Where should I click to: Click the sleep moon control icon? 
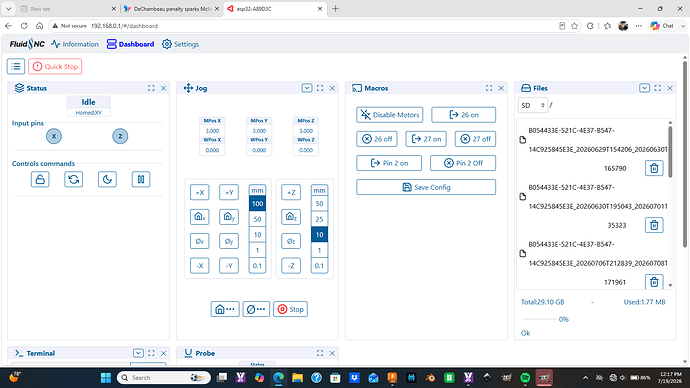(x=107, y=179)
